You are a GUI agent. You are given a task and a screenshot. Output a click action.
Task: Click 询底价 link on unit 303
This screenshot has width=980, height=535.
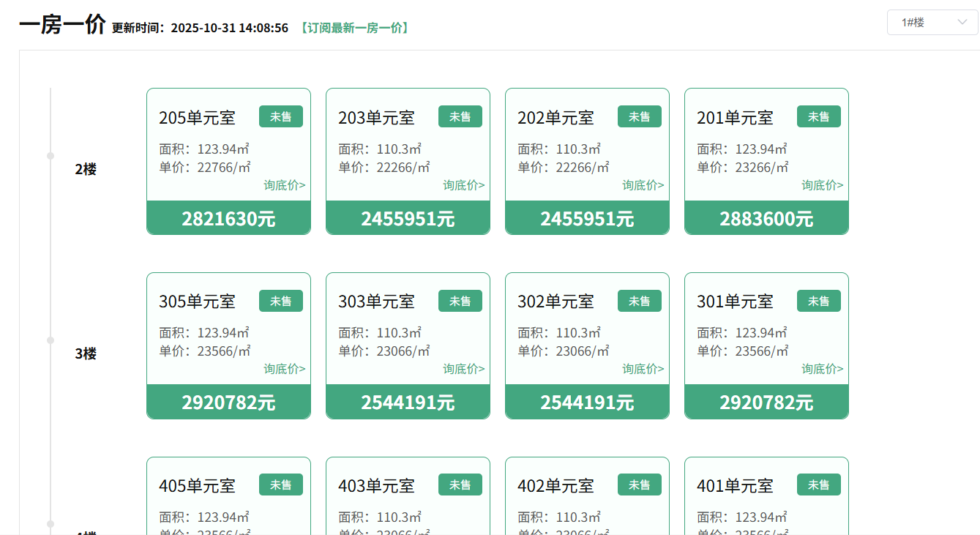click(464, 369)
